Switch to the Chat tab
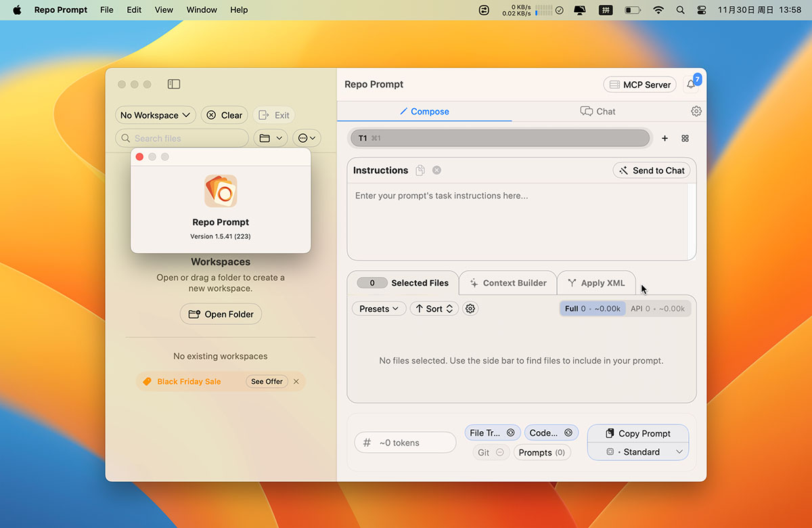This screenshot has width=812, height=528. (598, 112)
